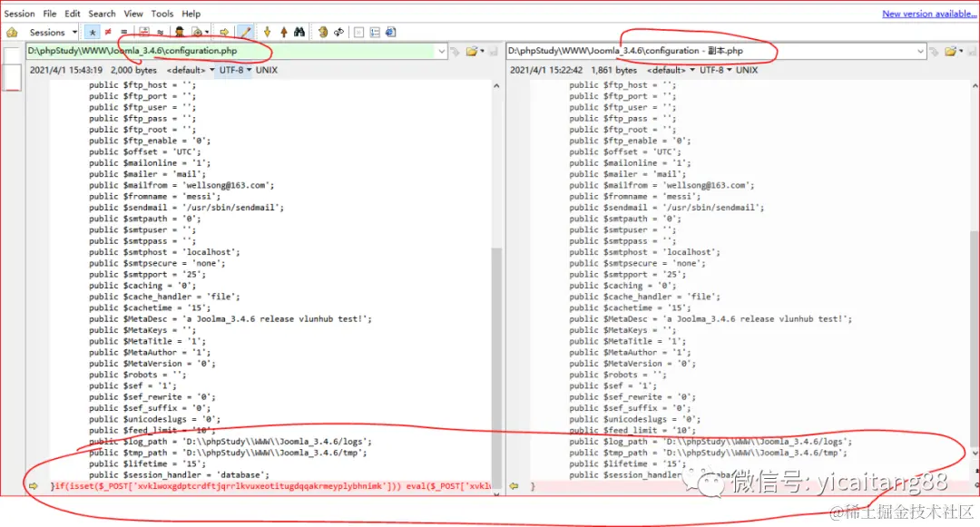Expand right browse folder dropdown arrow
The width and height of the screenshot is (980, 527).
click(x=961, y=51)
